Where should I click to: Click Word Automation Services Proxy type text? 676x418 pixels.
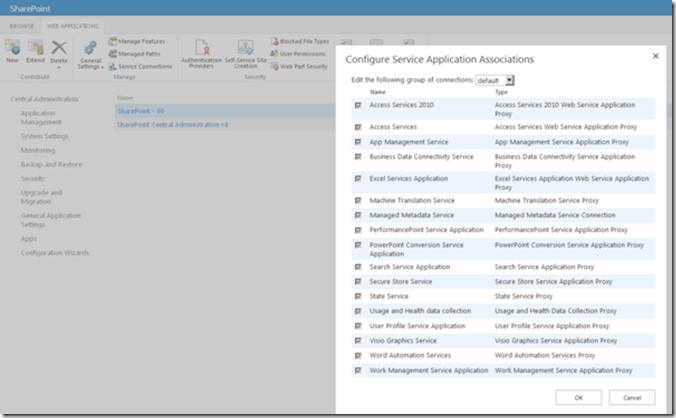coord(545,356)
